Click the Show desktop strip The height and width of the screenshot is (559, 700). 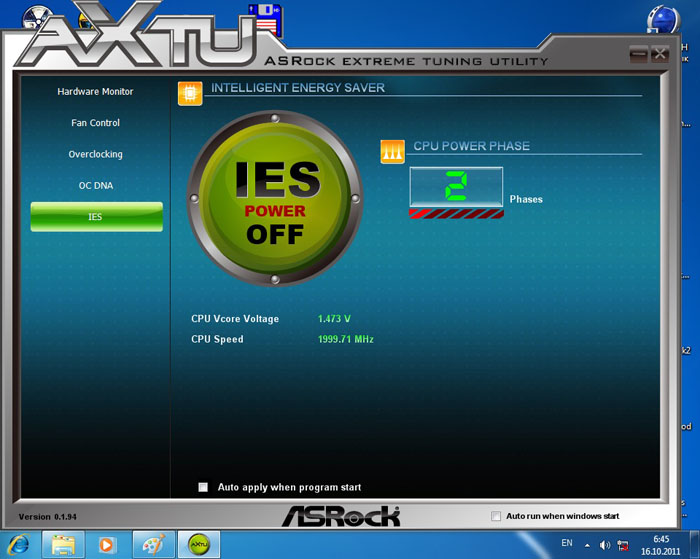click(695, 545)
